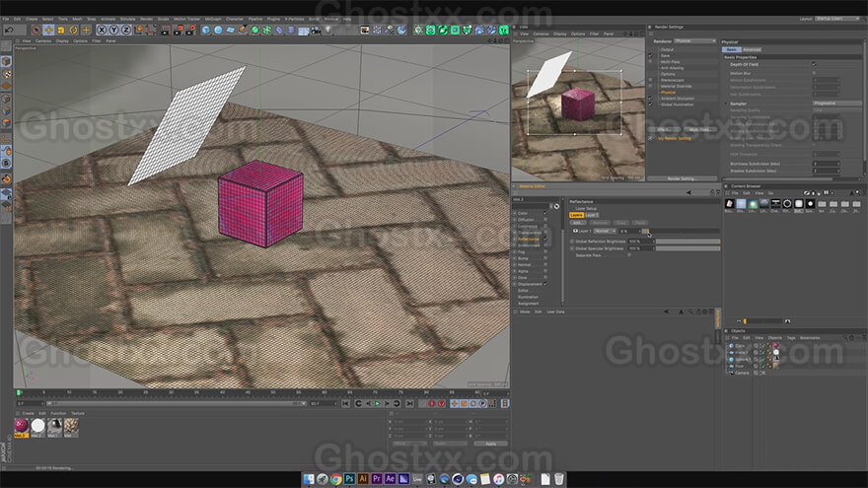Adjust the Global Specular Brightness slider
Screen dimensions: 868x488
pos(688,248)
